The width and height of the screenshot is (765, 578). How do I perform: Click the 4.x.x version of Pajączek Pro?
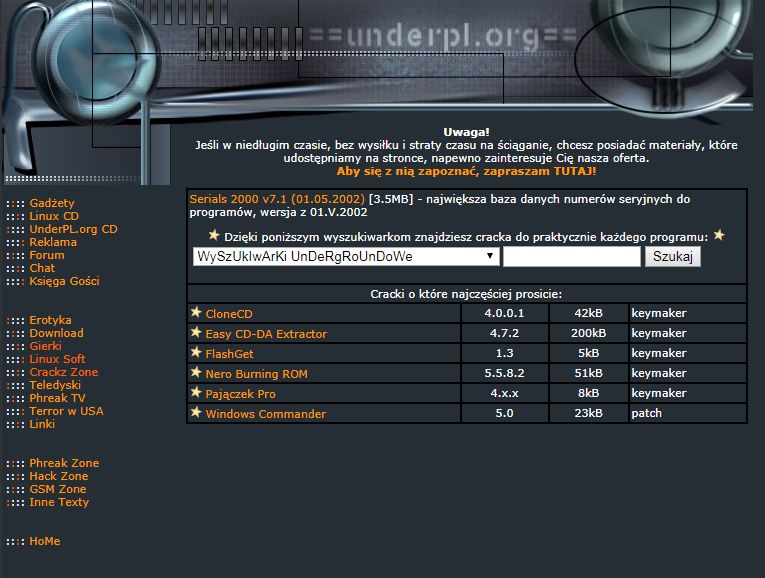[x=504, y=393]
